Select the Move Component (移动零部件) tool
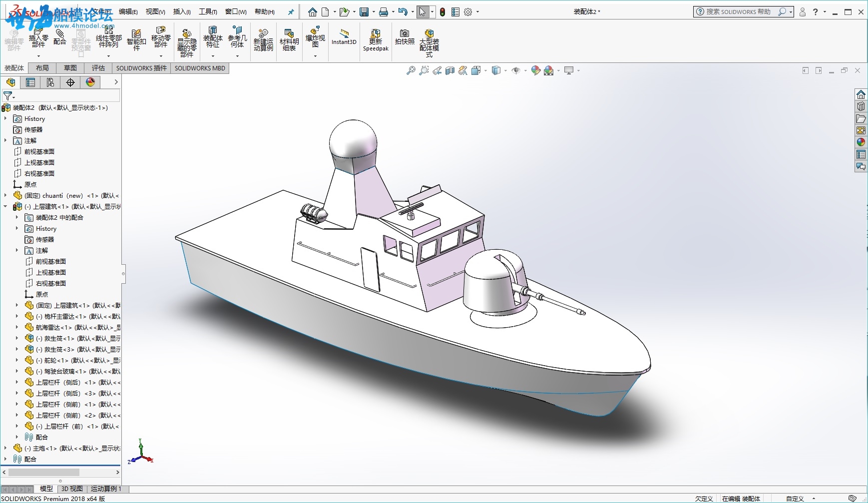Image resolution: width=868 pixels, height=503 pixels. [x=161, y=39]
